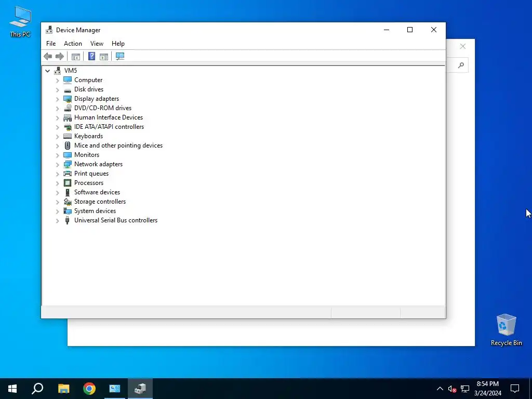The image size is (532, 399).
Task: Click the Software devices icon
Action: coord(68,192)
